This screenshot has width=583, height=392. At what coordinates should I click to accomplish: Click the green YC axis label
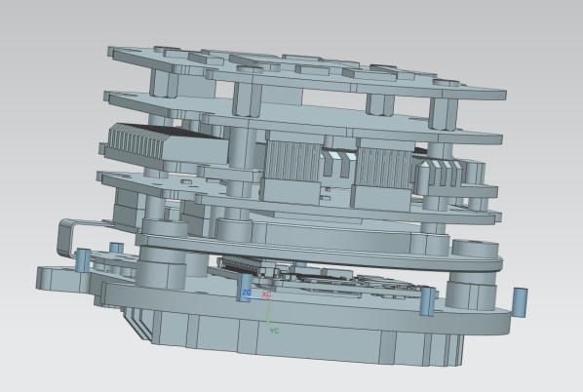coord(274,331)
